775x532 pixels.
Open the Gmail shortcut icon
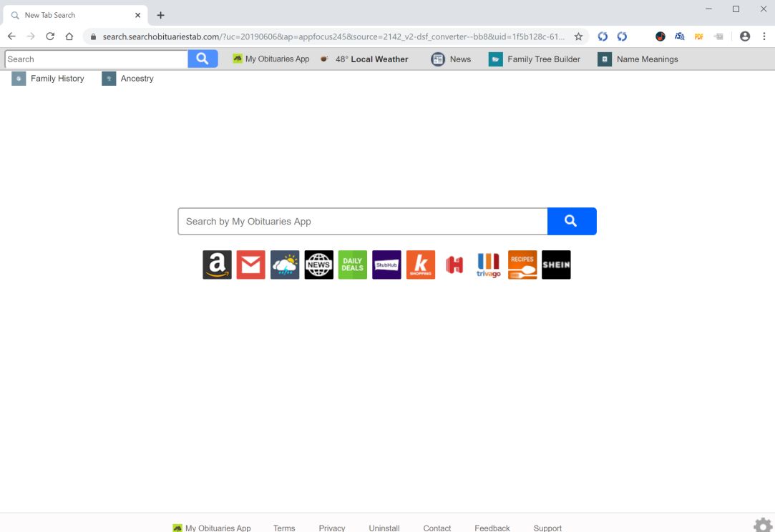250,265
